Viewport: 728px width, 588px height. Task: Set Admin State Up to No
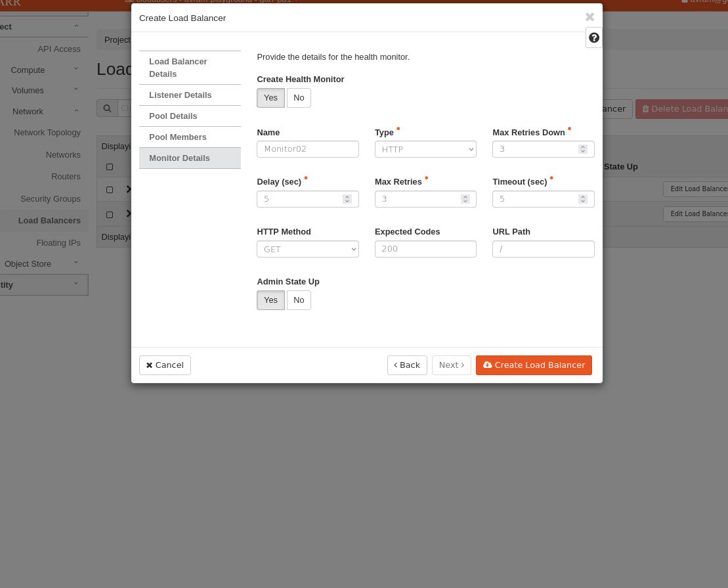click(x=299, y=300)
